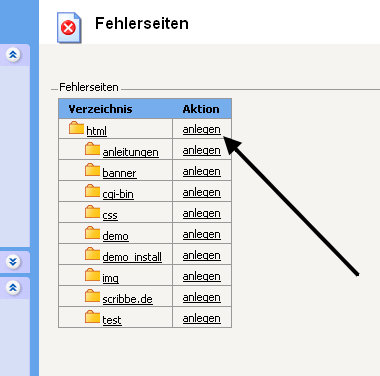
Task: Open the demo directory link
Action: tap(115, 236)
